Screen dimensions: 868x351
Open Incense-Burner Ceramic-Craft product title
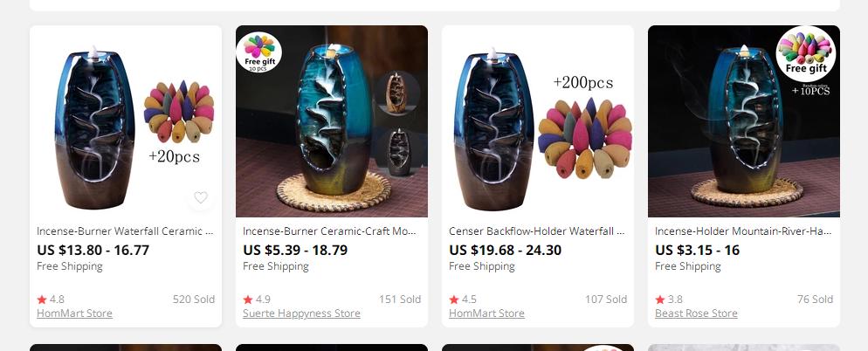pyautogui.click(x=331, y=231)
